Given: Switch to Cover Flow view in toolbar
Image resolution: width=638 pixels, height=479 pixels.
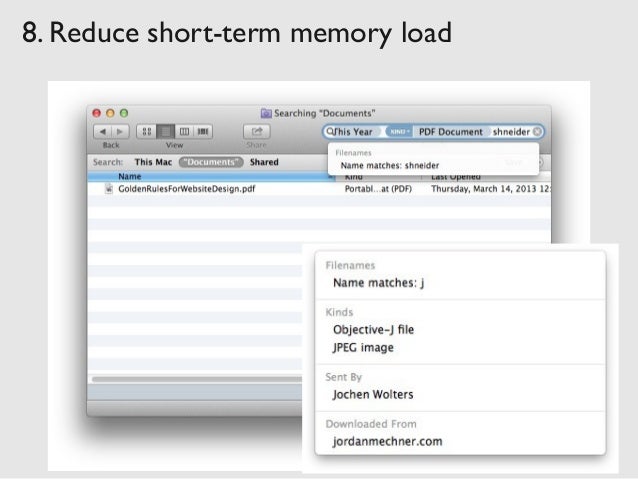Looking at the screenshot, I should click(203, 131).
